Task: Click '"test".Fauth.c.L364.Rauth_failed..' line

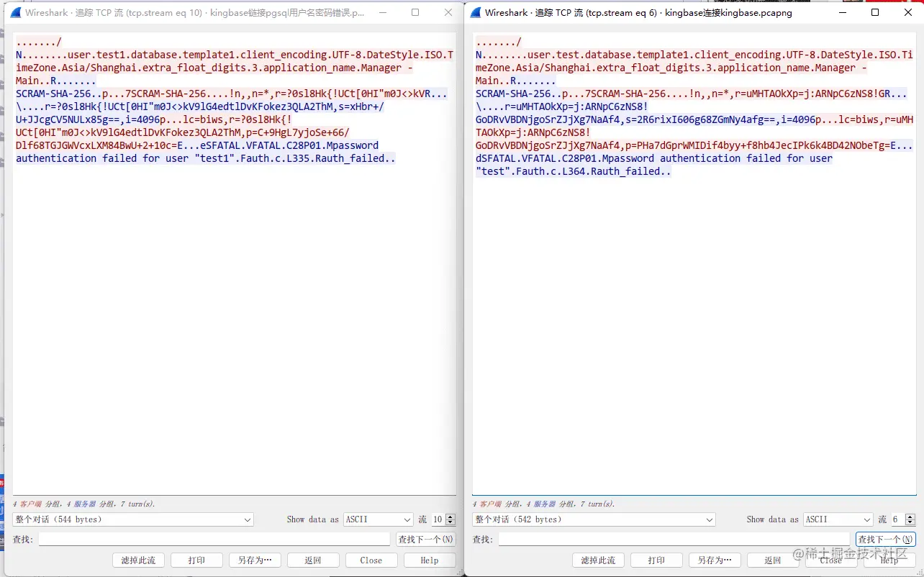Action: [574, 171]
